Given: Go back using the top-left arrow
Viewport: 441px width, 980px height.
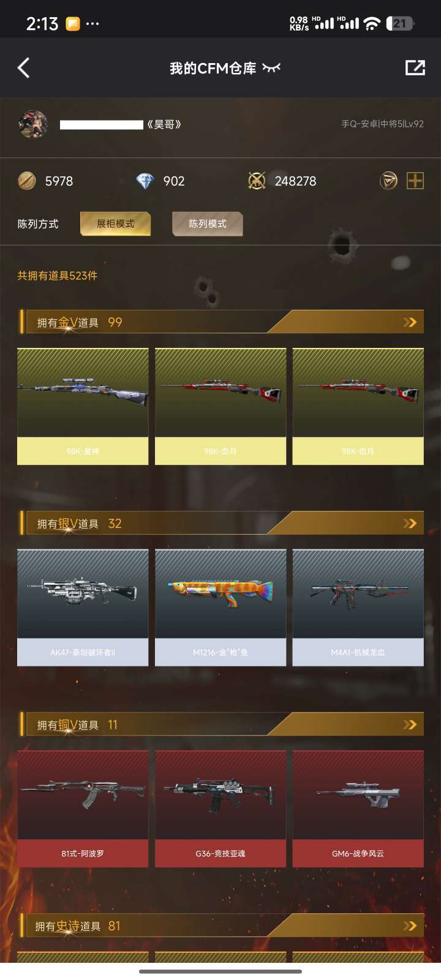Looking at the screenshot, I should pyautogui.click(x=24, y=68).
